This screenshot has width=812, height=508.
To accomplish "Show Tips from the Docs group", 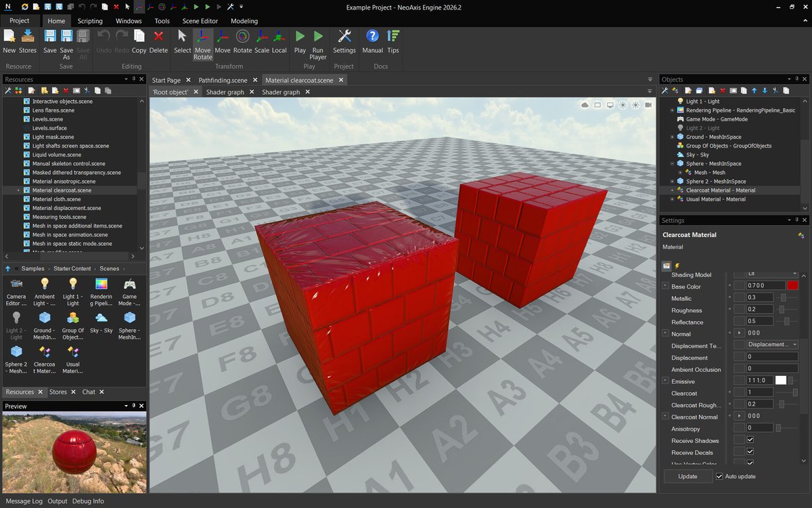I will pos(393,41).
